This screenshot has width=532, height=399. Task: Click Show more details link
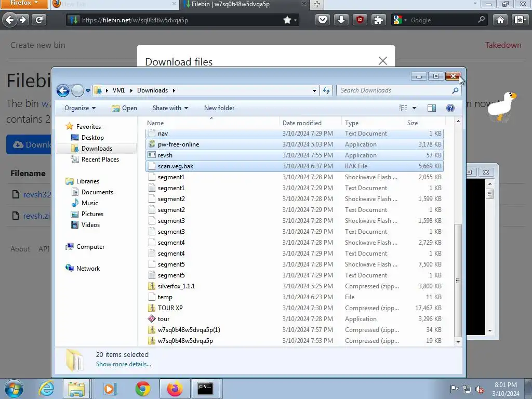click(x=124, y=364)
